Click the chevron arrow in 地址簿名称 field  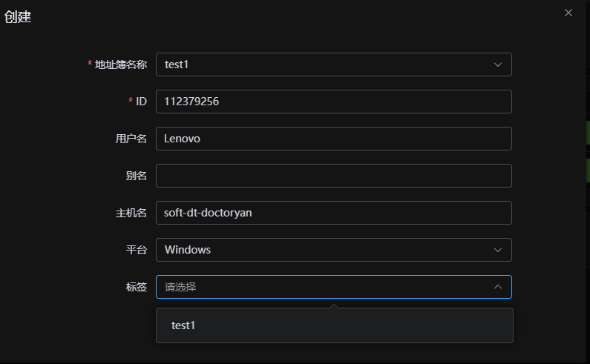click(x=498, y=64)
